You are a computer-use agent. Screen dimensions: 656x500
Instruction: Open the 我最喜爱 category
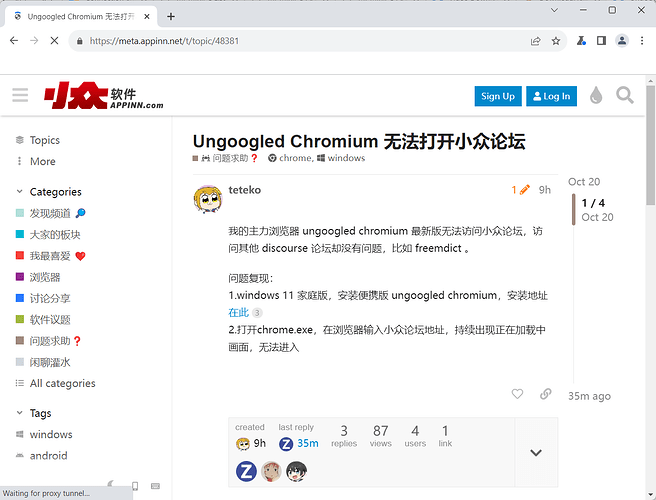point(50,256)
